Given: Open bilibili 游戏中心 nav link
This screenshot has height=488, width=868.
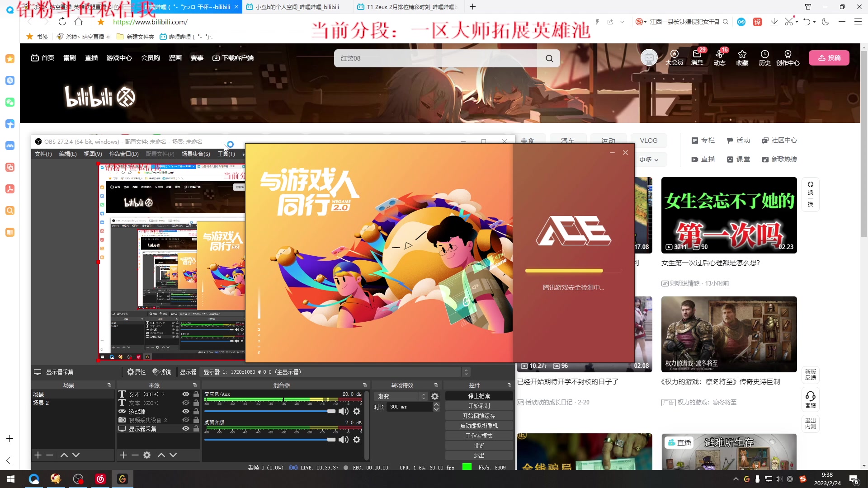Looking at the screenshot, I should pyautogui.click(x=119, y=58).
